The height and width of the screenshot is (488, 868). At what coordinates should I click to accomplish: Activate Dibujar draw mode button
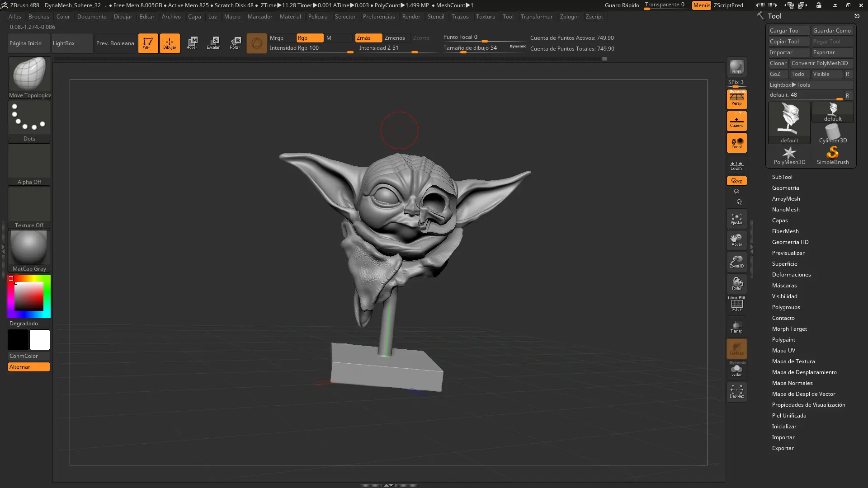click(170, 43)
